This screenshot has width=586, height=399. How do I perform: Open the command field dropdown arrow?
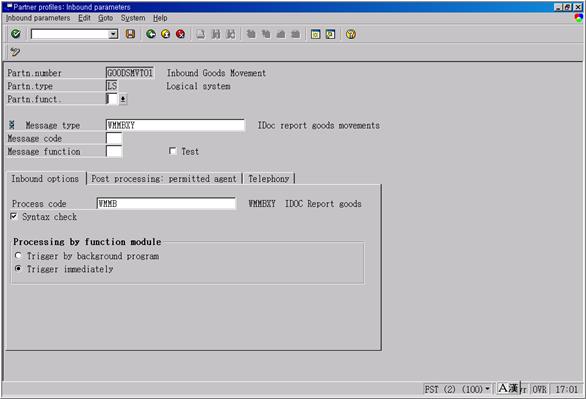(113, 34)
